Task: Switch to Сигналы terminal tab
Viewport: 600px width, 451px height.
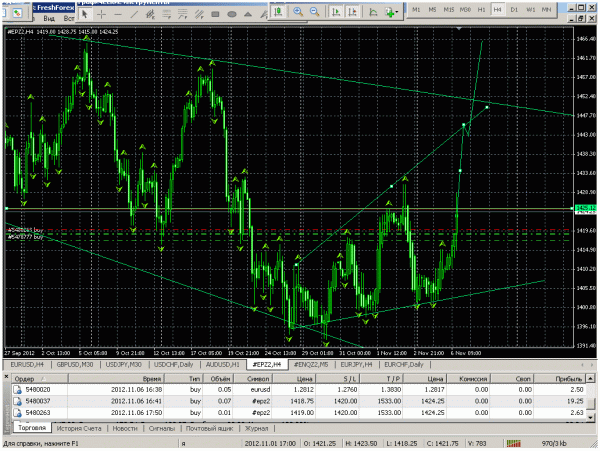Action: pyautogui.click(x=161, y=428)
